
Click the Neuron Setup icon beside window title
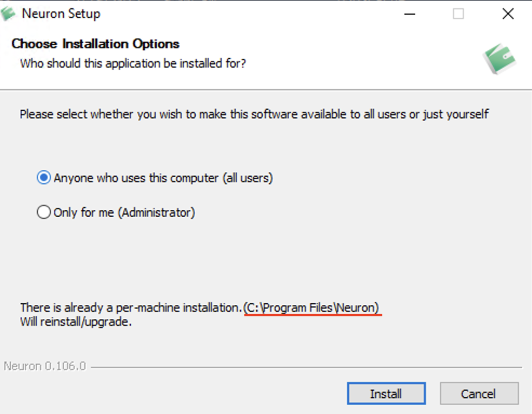click(x=9, y=13)
